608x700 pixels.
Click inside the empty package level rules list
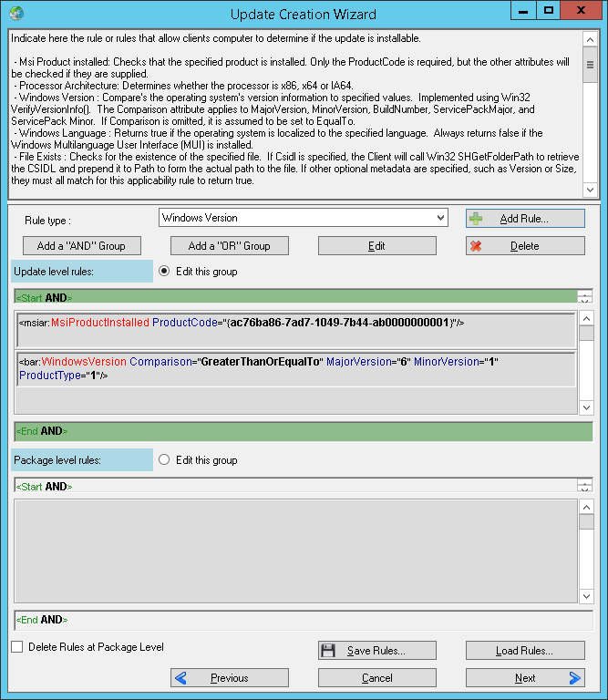pos(296,551)
